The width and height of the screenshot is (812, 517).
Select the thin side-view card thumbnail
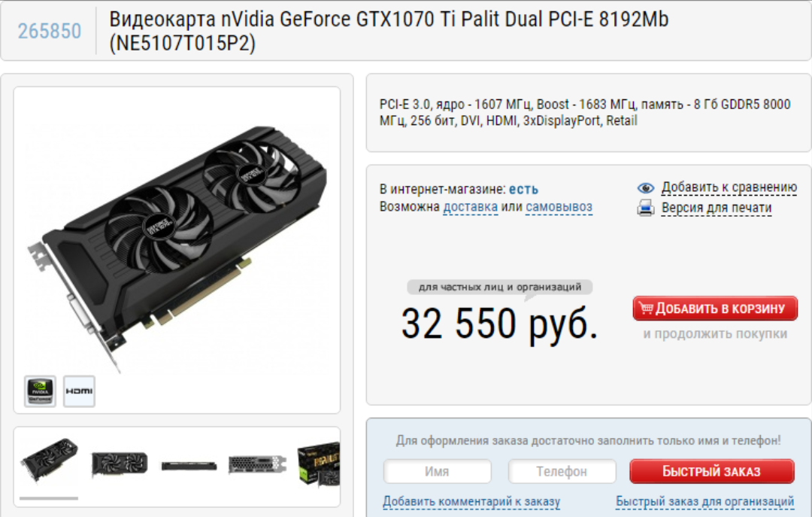189,466
